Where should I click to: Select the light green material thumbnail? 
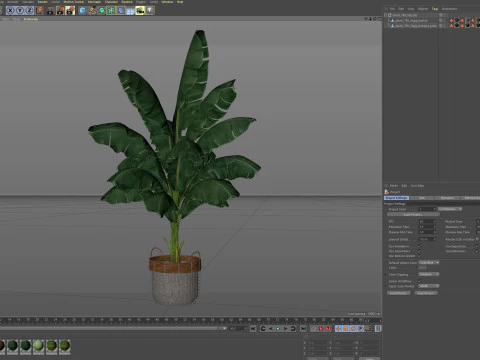pos(38,346)
